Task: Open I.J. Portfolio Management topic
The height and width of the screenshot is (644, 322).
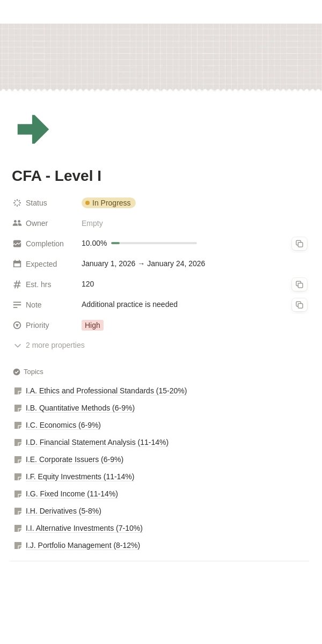Action: [83, 545]
